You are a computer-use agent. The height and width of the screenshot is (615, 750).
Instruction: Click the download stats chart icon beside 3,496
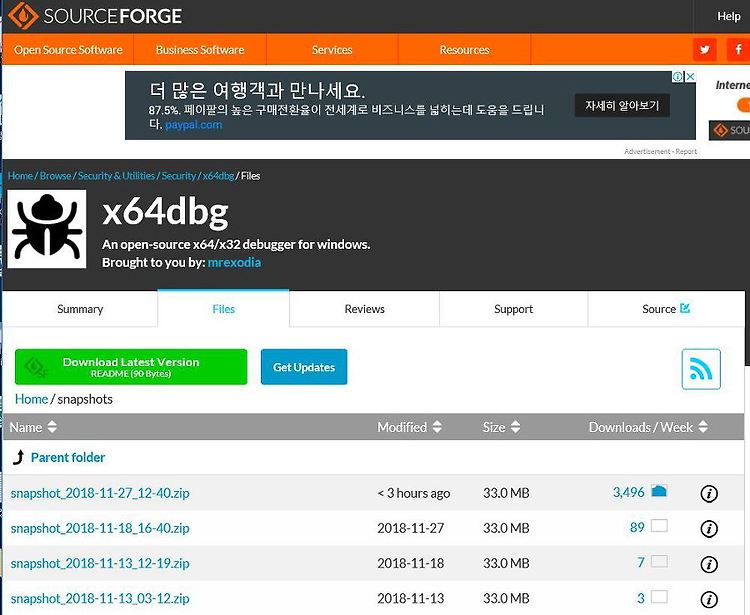pos(659,491)
